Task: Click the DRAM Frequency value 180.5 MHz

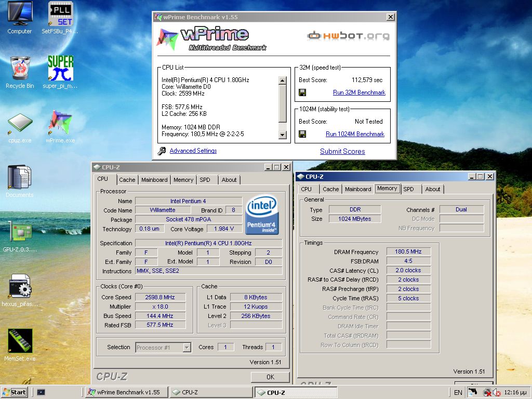Action: pos(408,251)
